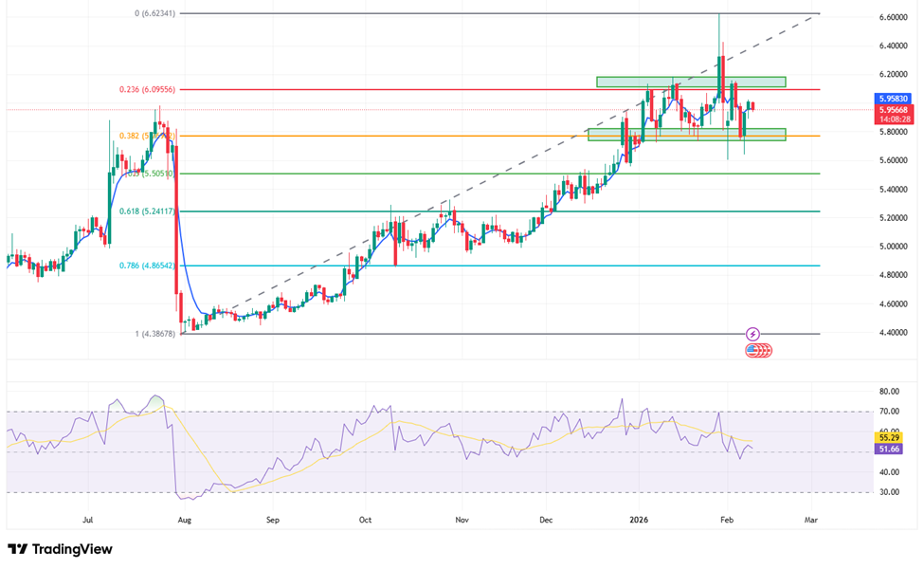Click the 6.20000 price axis label

pyautogui.click(x=893, y=75)
